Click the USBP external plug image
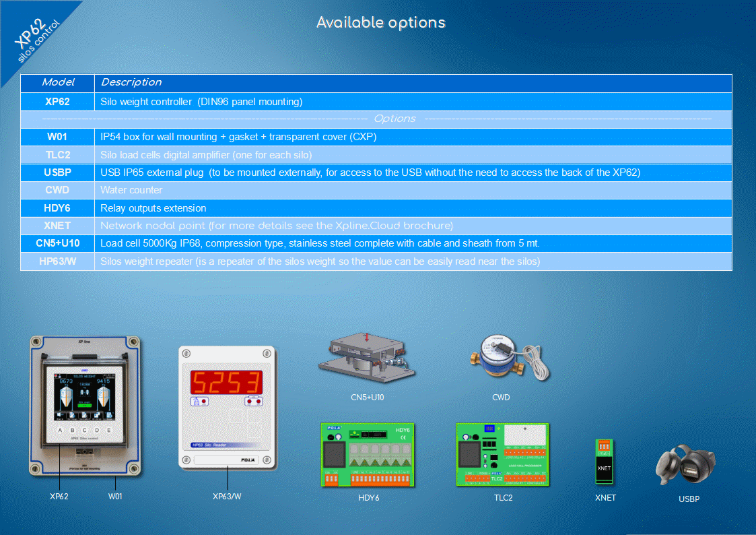 (685, 465)
